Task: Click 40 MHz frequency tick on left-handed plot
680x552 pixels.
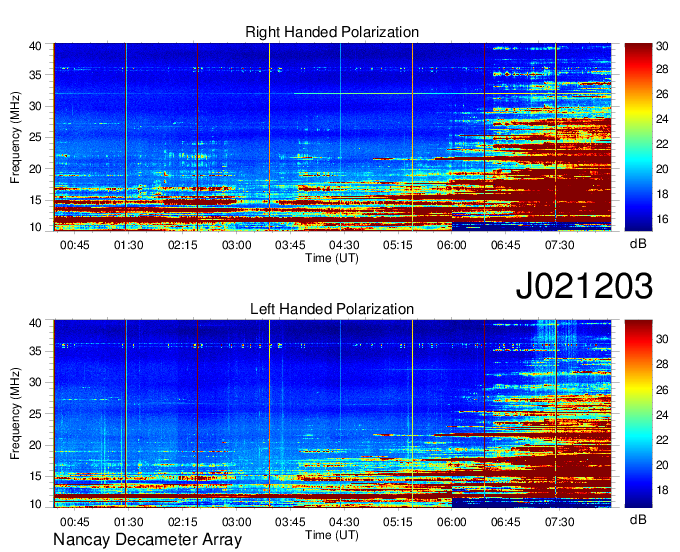Action: [35, 323]
